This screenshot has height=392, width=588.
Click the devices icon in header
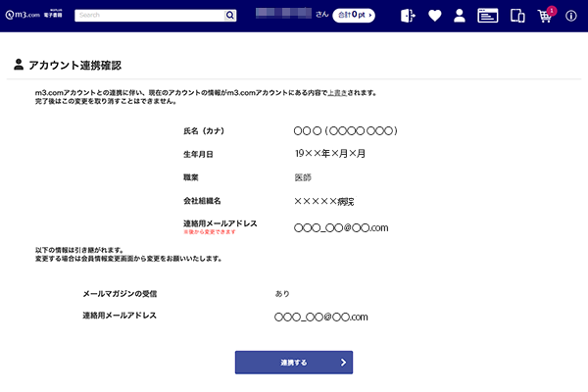click(x=517, y=16)
